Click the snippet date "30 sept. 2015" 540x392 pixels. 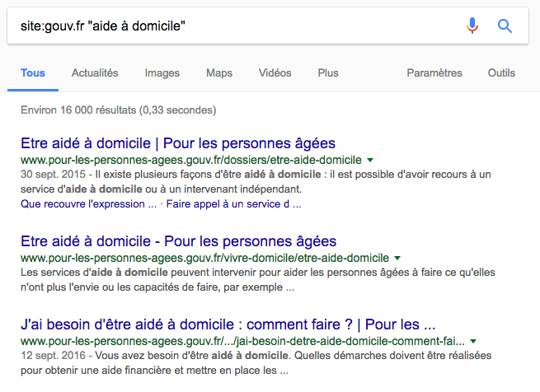click(x=53, y=175)
